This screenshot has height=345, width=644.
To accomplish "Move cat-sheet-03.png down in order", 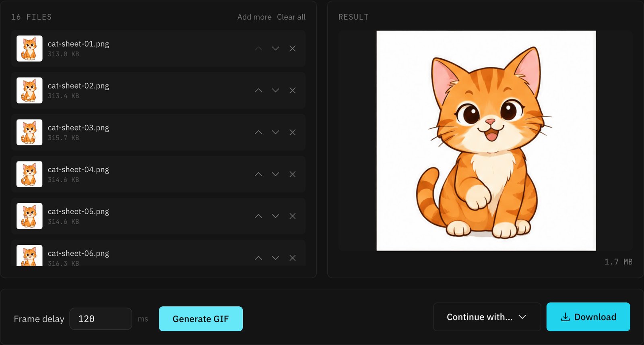I will (x=275, y=132).
